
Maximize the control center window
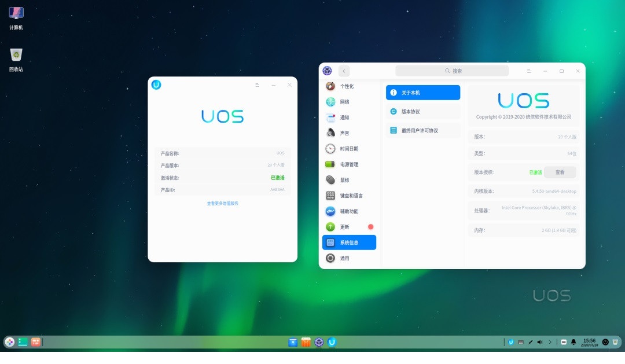click(x=561, y=71)
